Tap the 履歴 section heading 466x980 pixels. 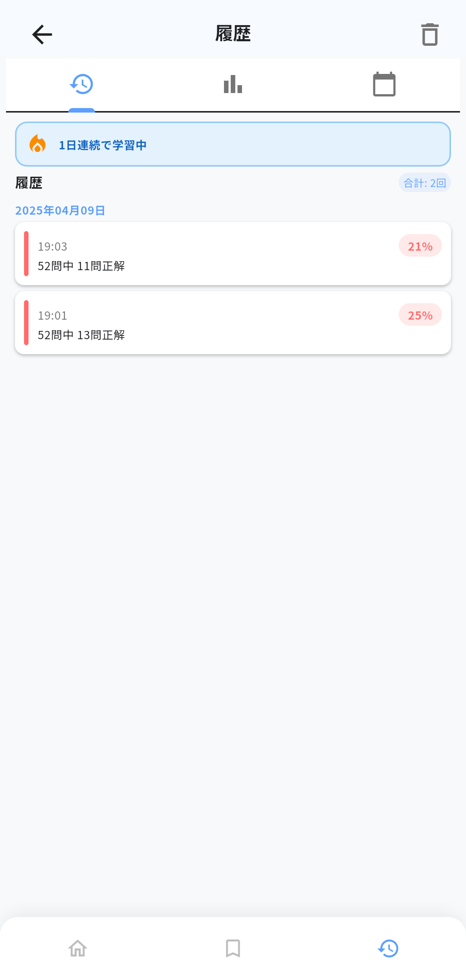(x=29, y=183)
